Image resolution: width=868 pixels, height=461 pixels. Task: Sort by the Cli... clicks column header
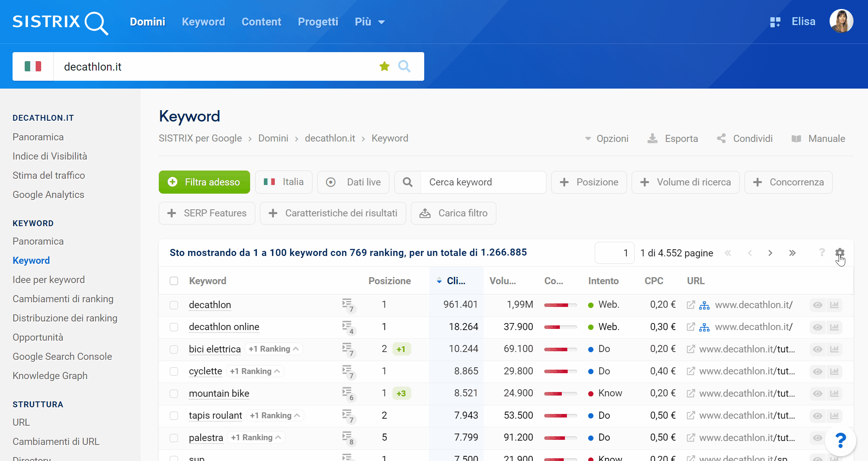pos(456,281)
